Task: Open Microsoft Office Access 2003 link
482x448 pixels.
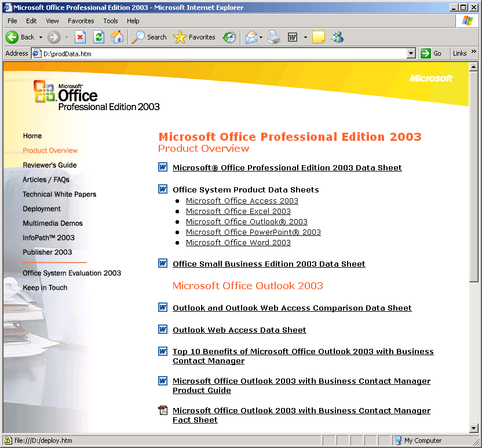Action: 242,201
